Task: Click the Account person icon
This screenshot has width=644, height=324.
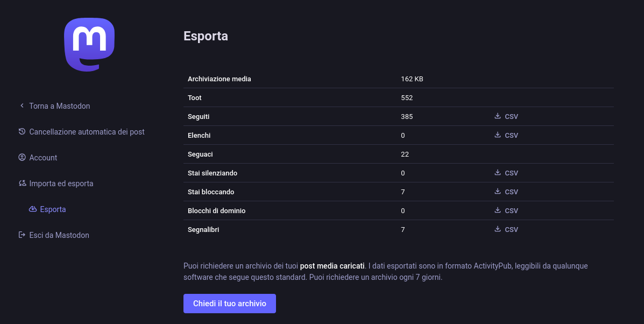Action: point(22,158)
